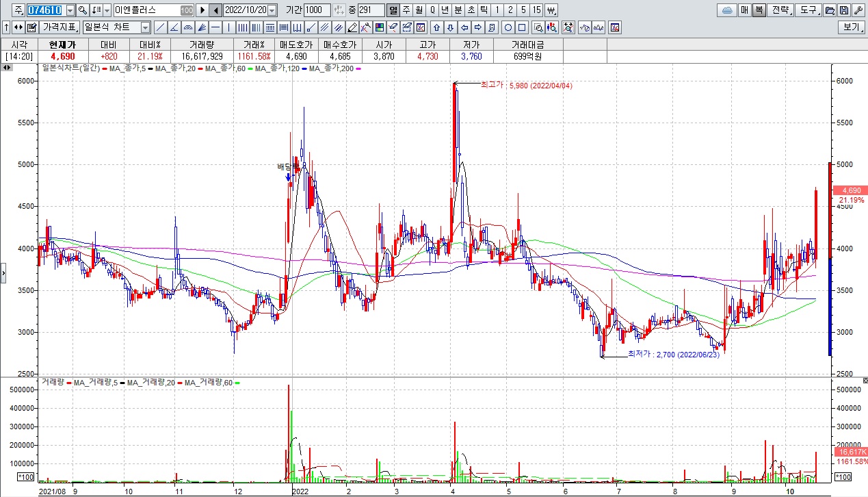Screen dimensions: 868x497
Task: Toggle the minute (분) period button
Action: pos(458,10)
